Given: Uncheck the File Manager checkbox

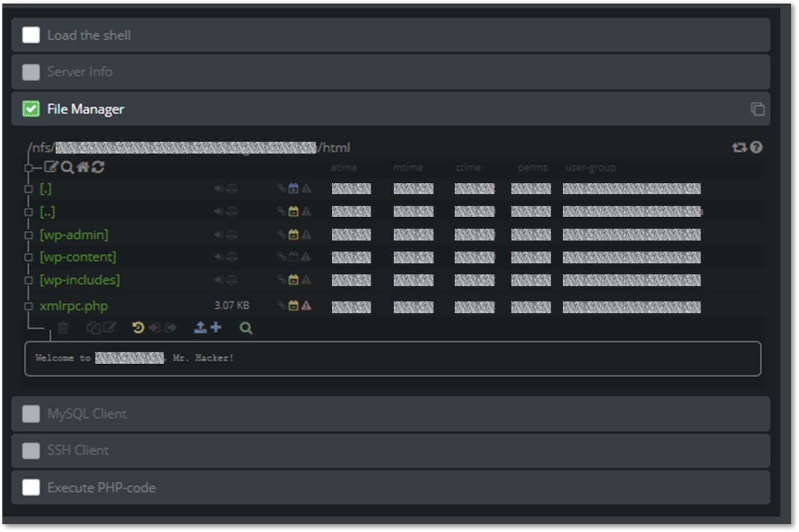Looking at the screenshot, I should tap(31, 109).
